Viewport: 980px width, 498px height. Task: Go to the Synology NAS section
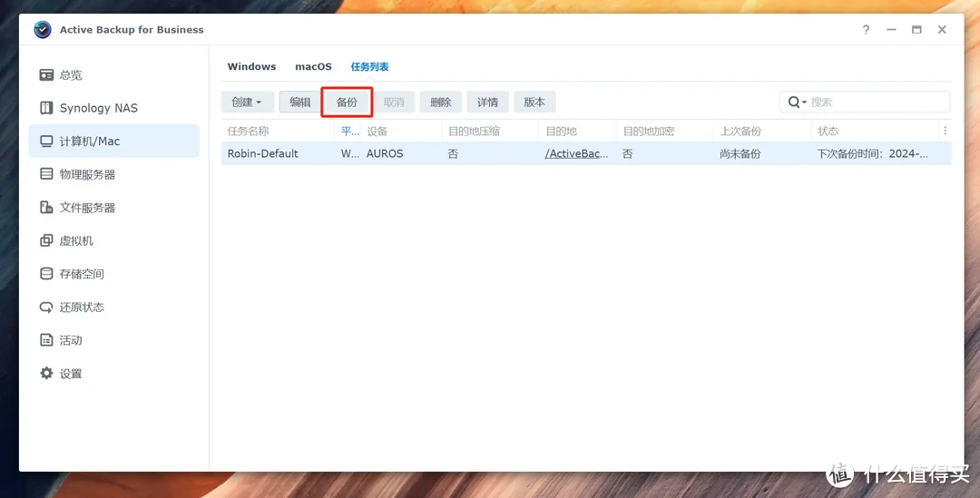114,108
